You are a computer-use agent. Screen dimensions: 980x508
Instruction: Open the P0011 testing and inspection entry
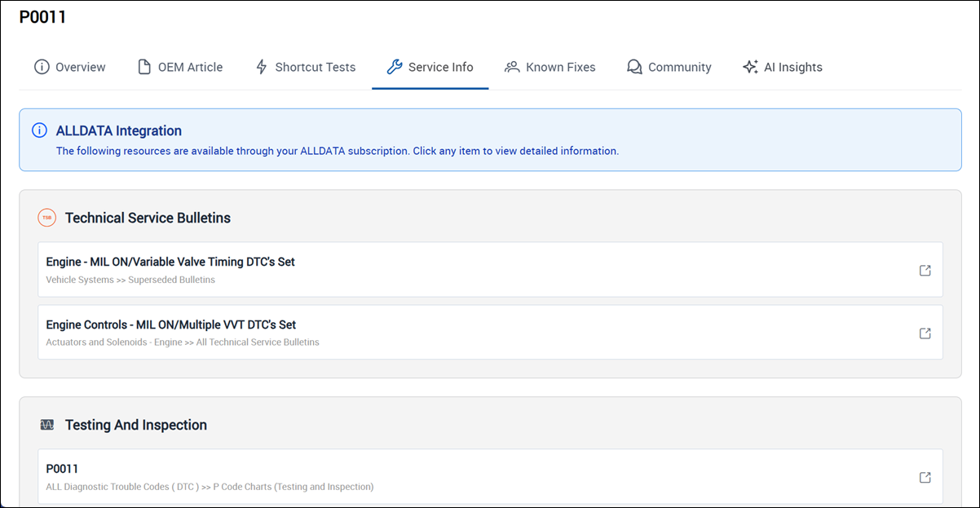click(62, 469)
